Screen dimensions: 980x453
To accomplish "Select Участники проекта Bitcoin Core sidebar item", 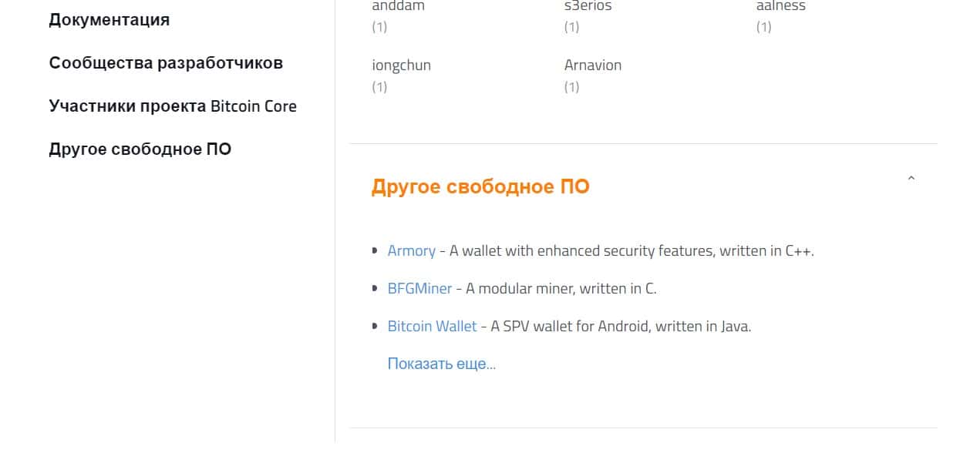I will pos(173,106).
